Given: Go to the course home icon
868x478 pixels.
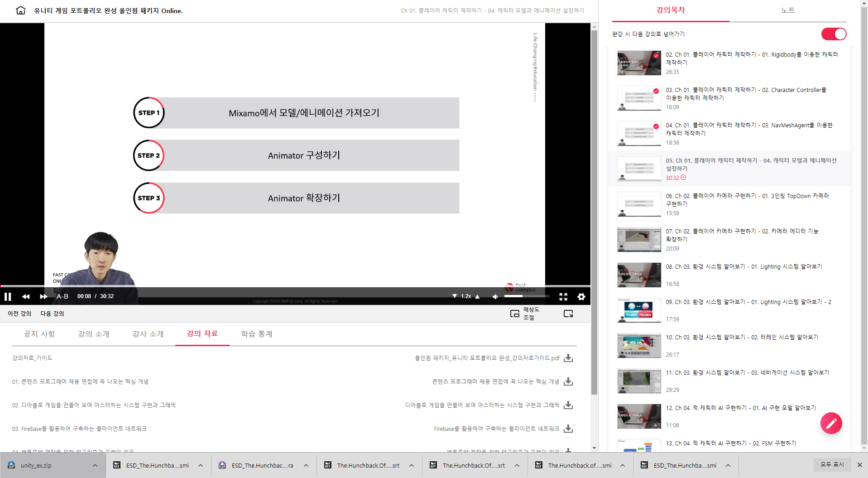Looking at the screenshot, I should tap(21, 10).
